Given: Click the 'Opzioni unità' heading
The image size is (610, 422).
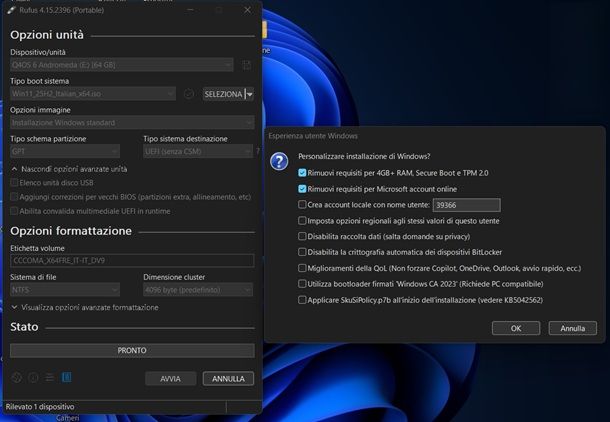Looking at the screenshot, I should [47, 35].
